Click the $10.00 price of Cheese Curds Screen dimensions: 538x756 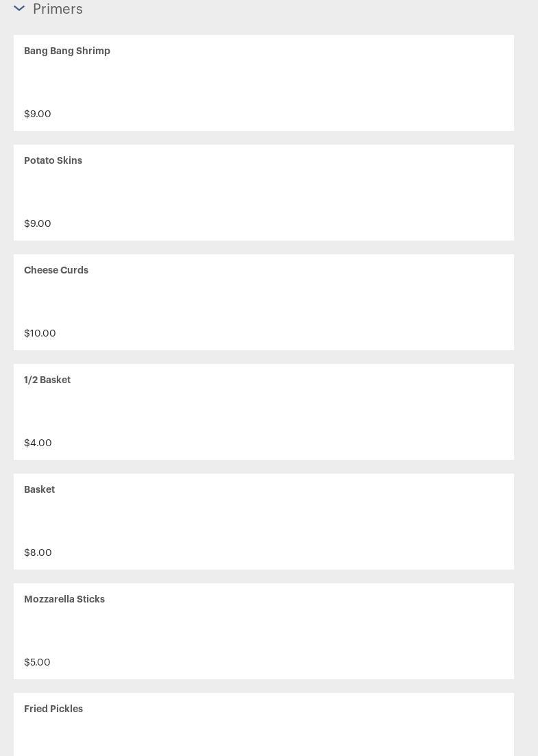click(x=40, y=333)
